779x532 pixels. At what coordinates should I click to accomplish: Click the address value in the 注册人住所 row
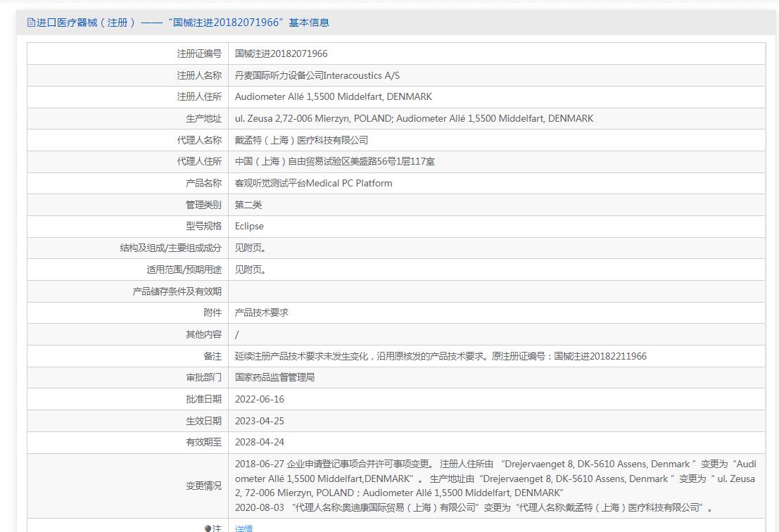click(334, 97)
